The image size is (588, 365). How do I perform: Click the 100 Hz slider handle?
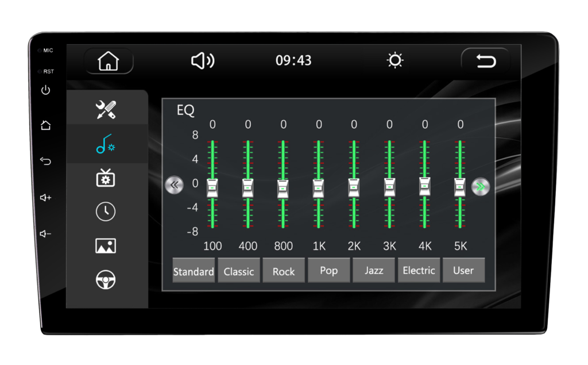212,187
